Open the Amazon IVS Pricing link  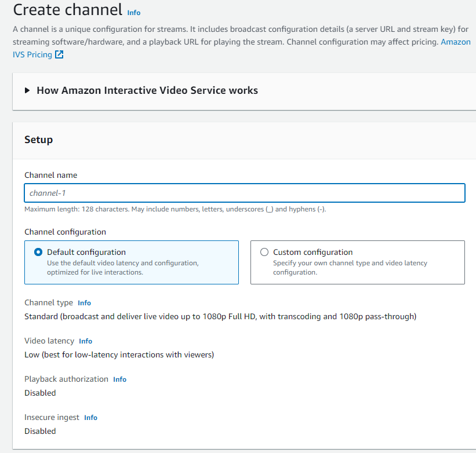click(32, 54)
